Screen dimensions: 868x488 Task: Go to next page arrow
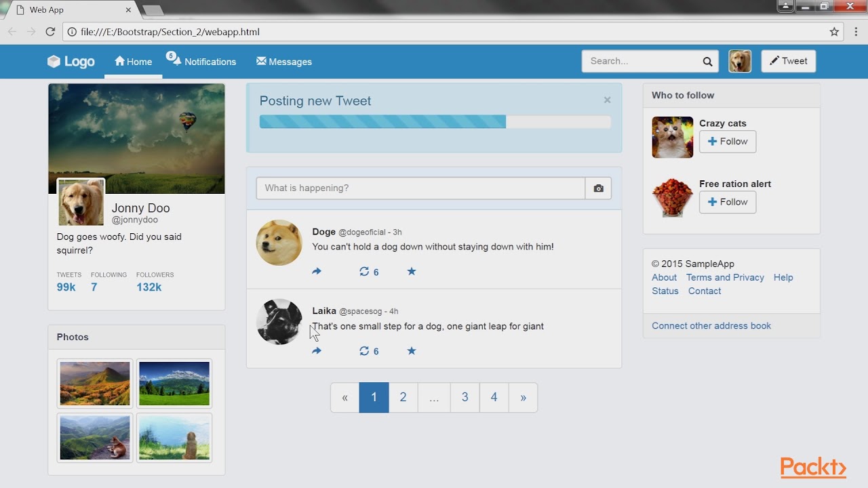[523, 397]
